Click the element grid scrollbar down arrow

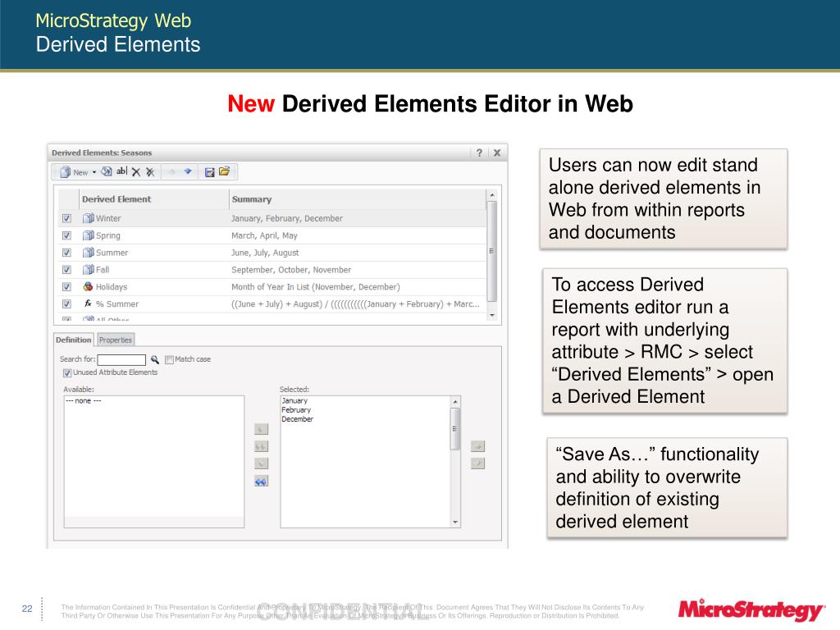[492, 316]
